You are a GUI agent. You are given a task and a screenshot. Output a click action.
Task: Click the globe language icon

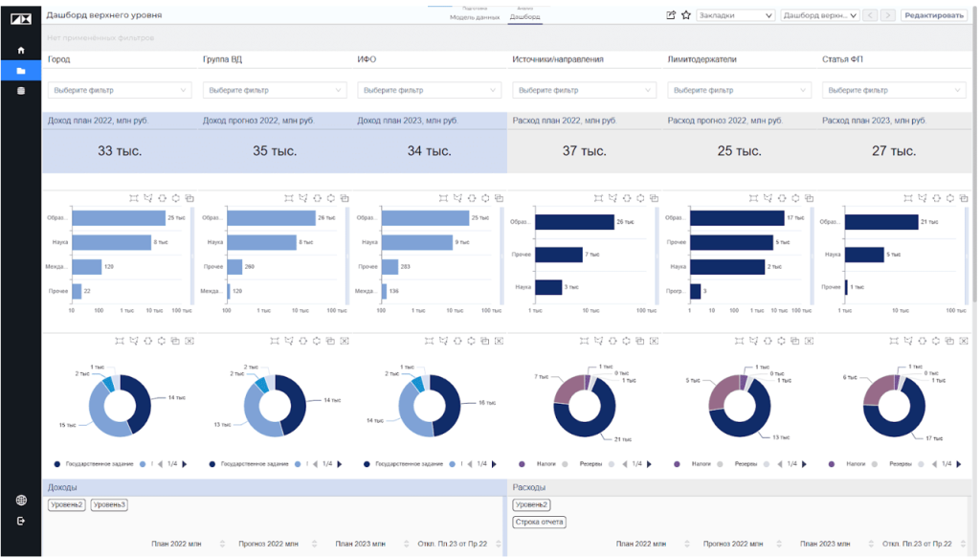coord(21,501)
